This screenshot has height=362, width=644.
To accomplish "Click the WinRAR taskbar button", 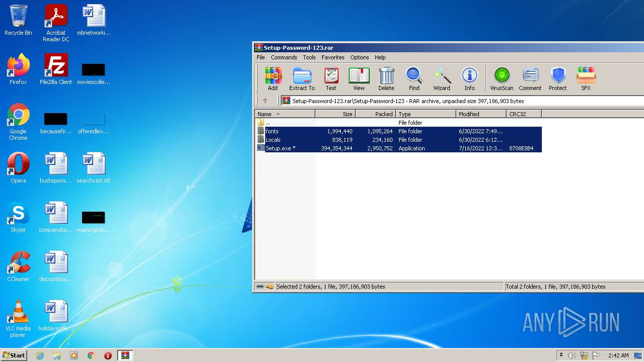I will click(125, 355).
